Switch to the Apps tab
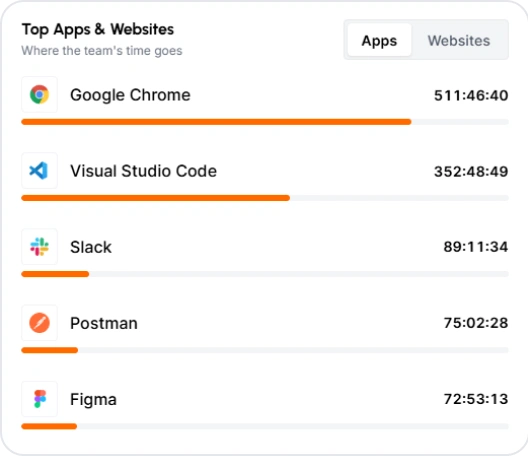Screen dimensions: 528x456 (x=379, y=40)
